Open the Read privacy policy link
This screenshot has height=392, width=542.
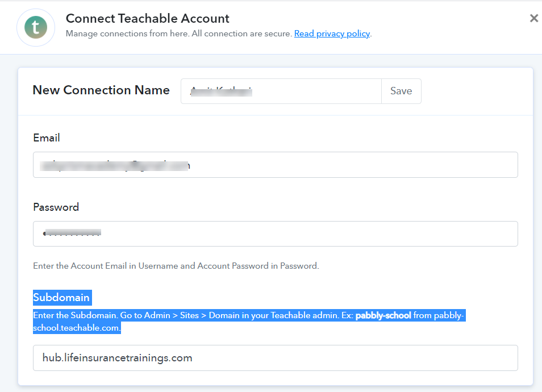point(332,34)
